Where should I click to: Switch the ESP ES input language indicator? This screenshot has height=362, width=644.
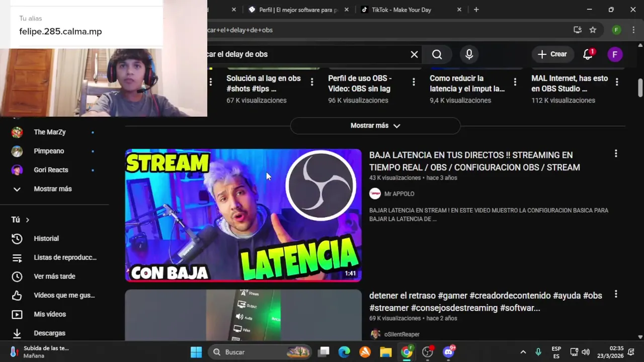click(x=556, y=352)
